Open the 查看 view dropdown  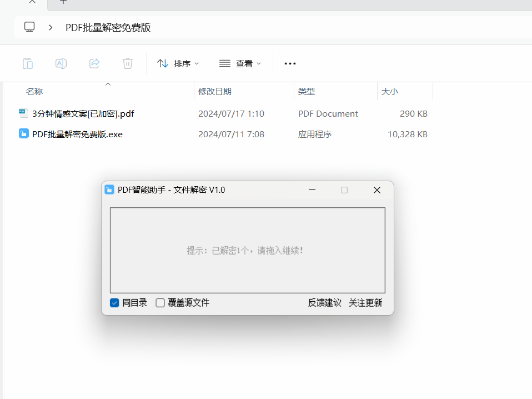coord(240,63)
